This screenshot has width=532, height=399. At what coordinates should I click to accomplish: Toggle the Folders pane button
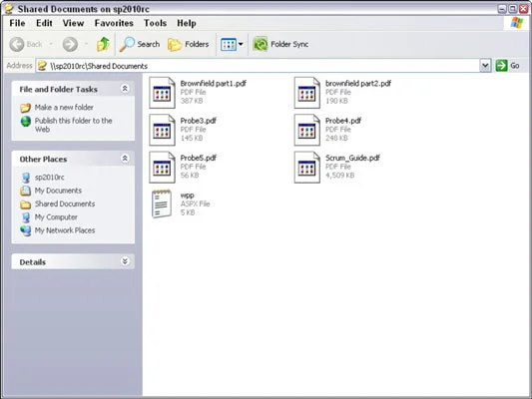pyautogui.click(x=188, y=44)
